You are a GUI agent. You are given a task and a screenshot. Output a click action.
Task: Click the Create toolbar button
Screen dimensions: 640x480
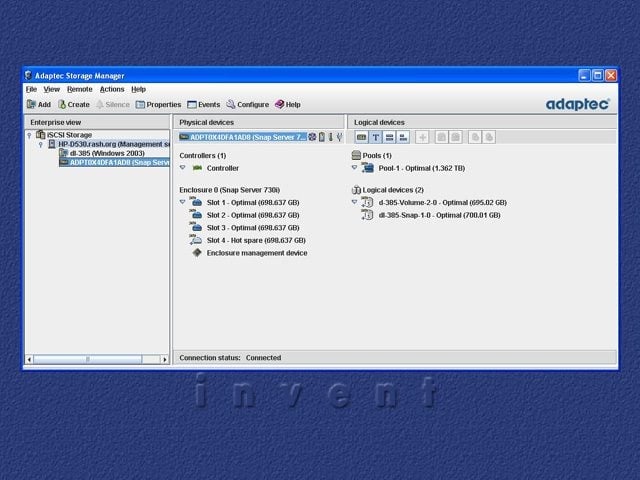pos(74,104)
